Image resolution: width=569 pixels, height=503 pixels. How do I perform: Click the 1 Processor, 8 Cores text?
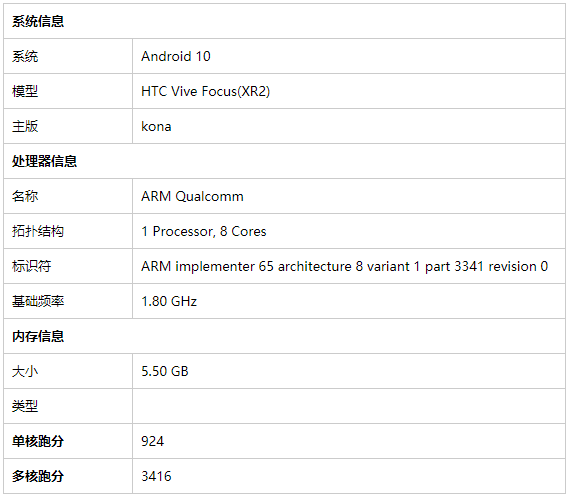[x=204, y=232]
